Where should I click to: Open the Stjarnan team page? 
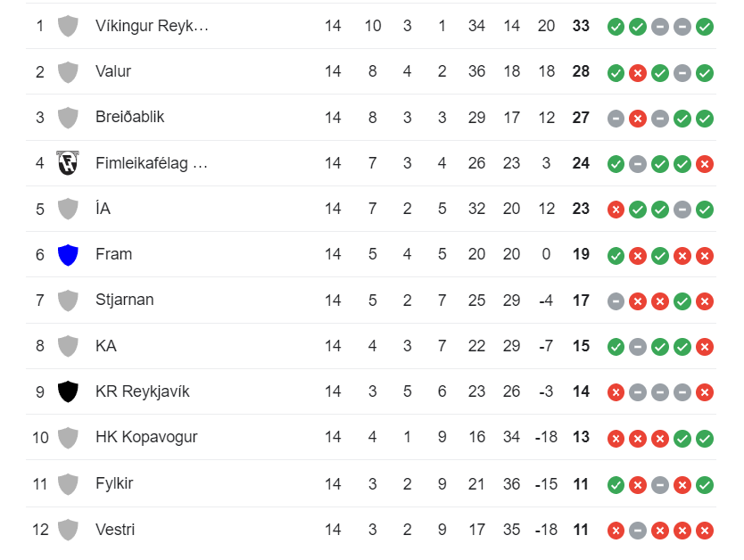(124, 300)
